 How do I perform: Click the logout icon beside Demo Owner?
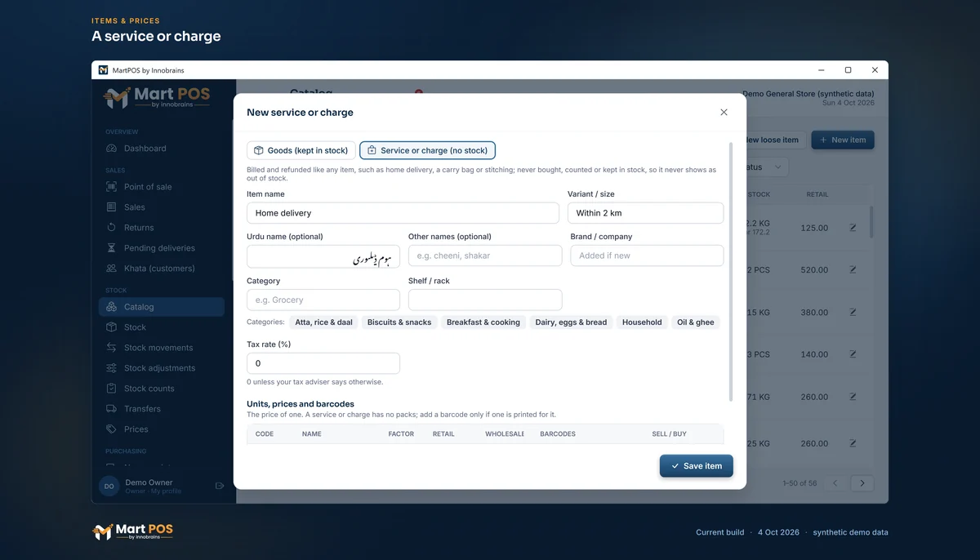(x=220, y=486)
